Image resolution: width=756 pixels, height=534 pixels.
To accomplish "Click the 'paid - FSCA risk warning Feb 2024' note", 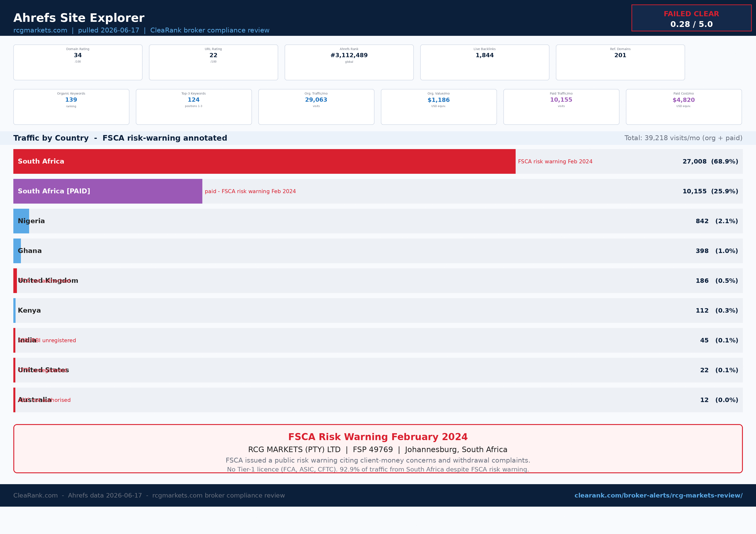I will [x=250, y=191].
